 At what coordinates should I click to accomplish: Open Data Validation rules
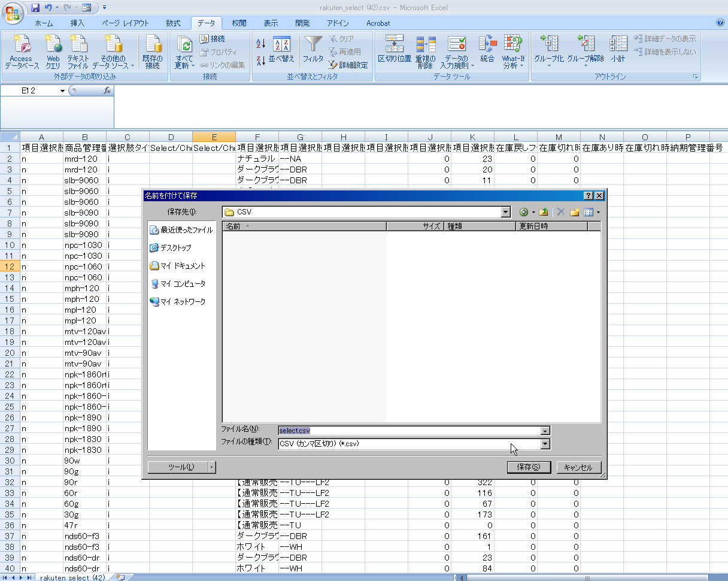(457, 52)
